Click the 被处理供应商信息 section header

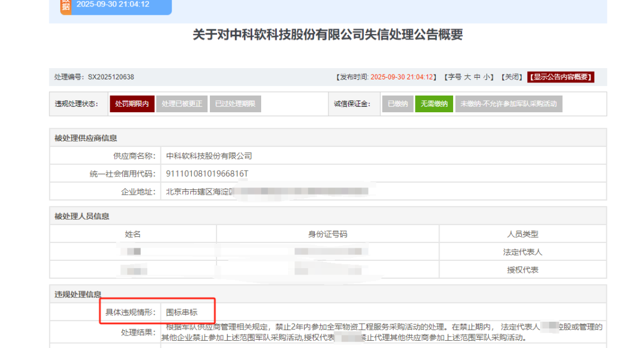pyautogui.click(x=85, y=138)
